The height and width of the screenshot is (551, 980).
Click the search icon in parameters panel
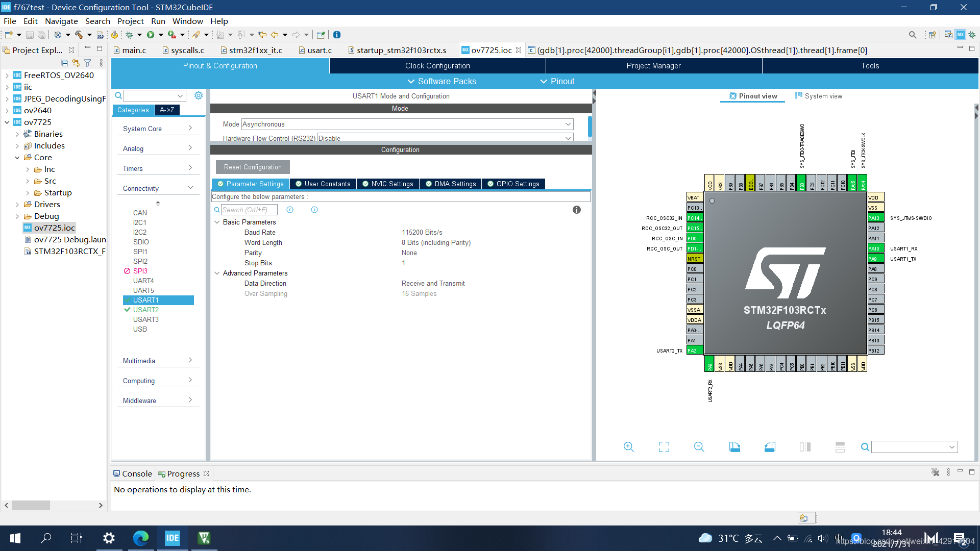tap(216, 209)
